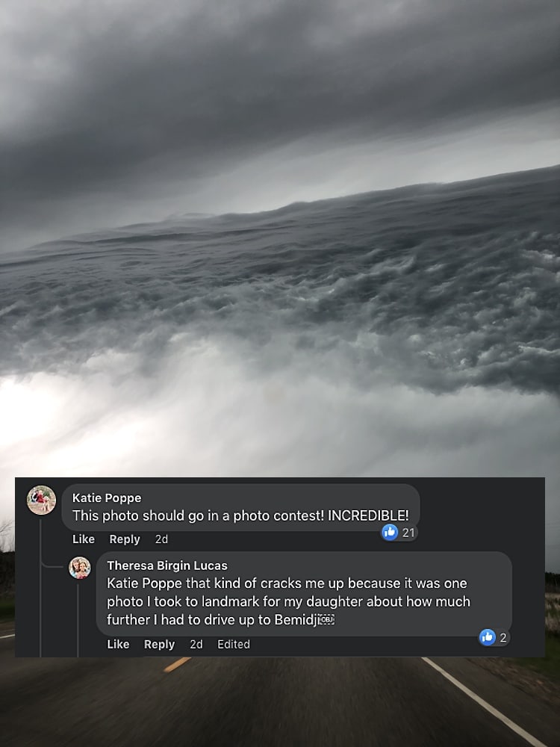The height and width of the screenshot is (747, 560).
Task: Show edit history via the Edited label
Action: tap(234, 644)
